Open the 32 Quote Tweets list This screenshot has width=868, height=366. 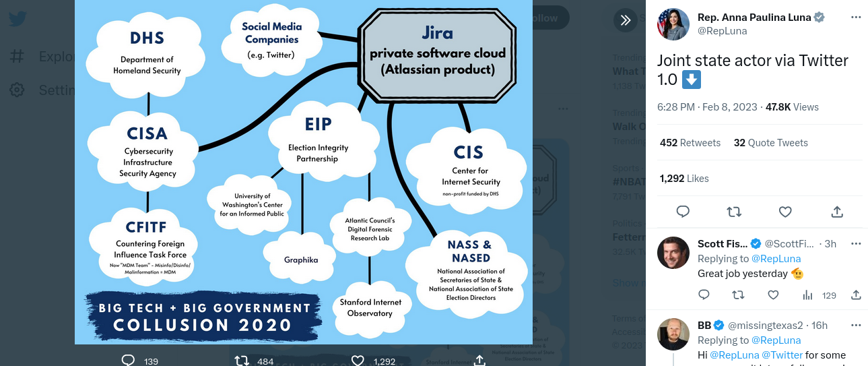(x=770, y=143)
